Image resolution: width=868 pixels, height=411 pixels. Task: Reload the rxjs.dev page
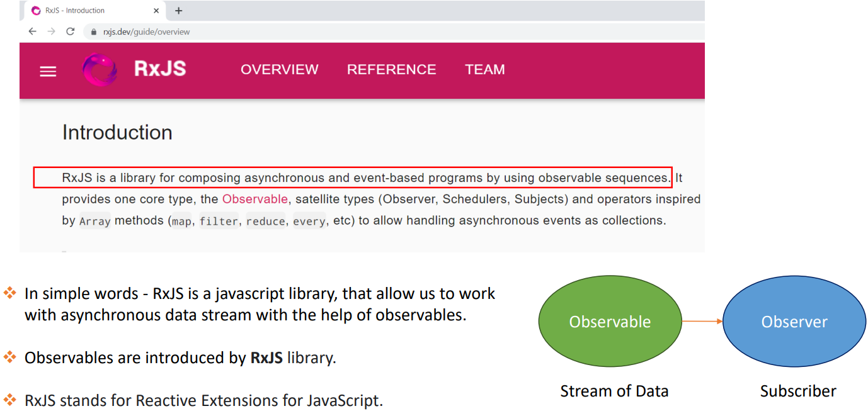71,31
